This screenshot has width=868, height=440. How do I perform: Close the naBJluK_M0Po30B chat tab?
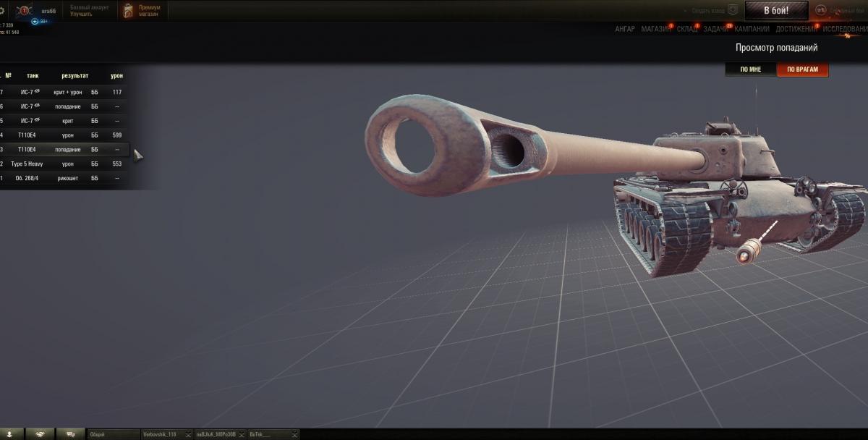240,435
